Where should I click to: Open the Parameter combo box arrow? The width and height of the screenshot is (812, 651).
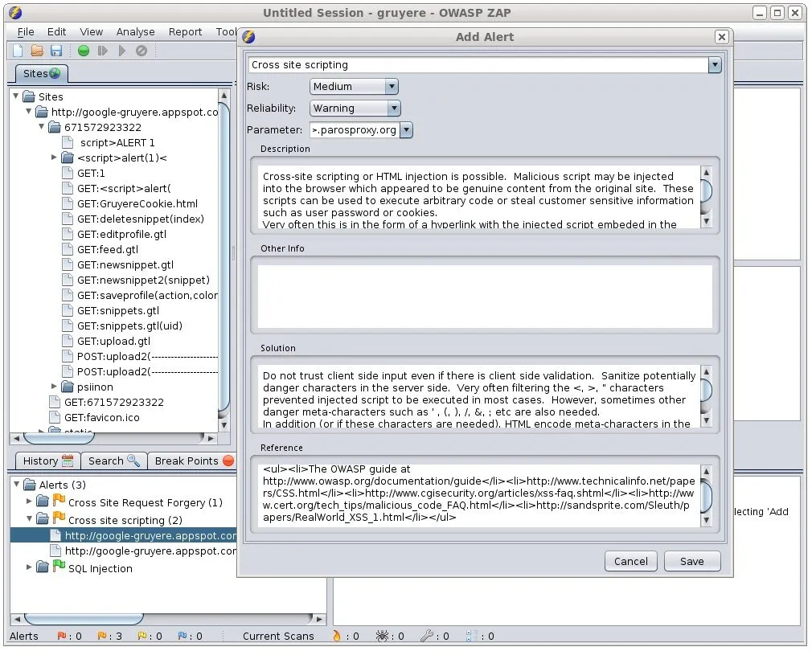(x=407, y=130)
